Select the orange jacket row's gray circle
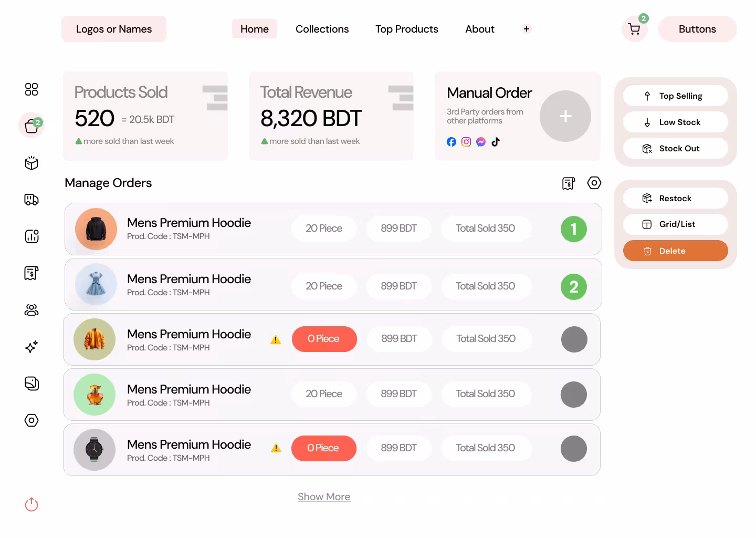The height and width of the screenshot is (538, 756). (x=574, y=339)
